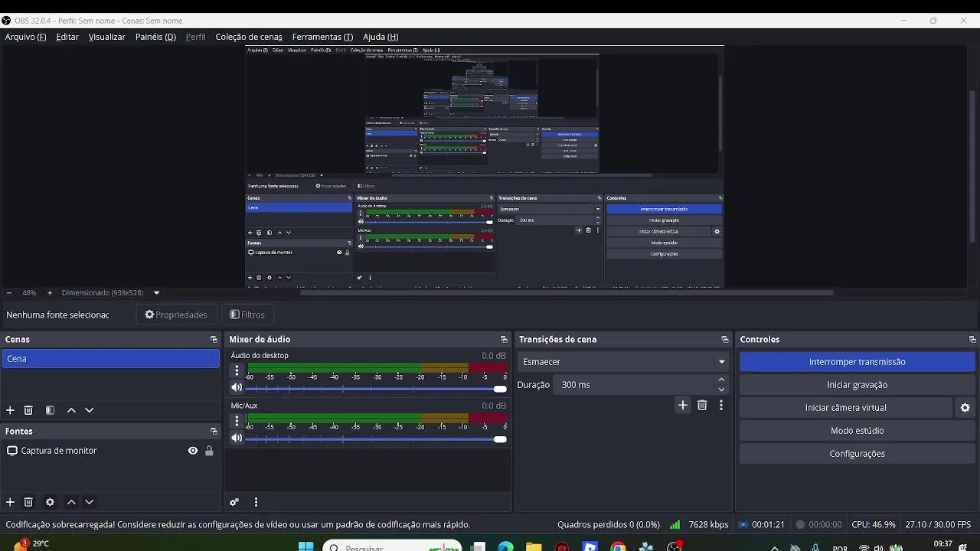Open options dots for Mic/Aux
980x551 pixels.
(237, 421)
